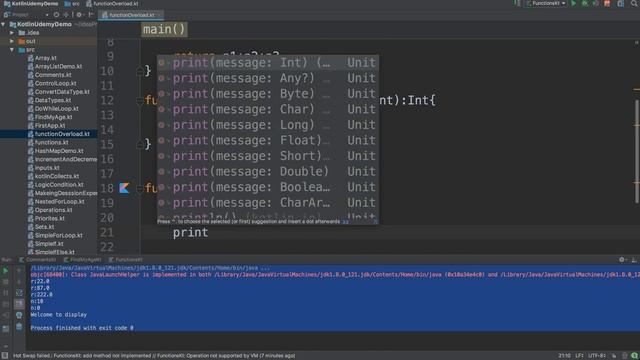Open FindMyAge.kt in the project tree
Viewport: 640px width, 360px height.
53,117
